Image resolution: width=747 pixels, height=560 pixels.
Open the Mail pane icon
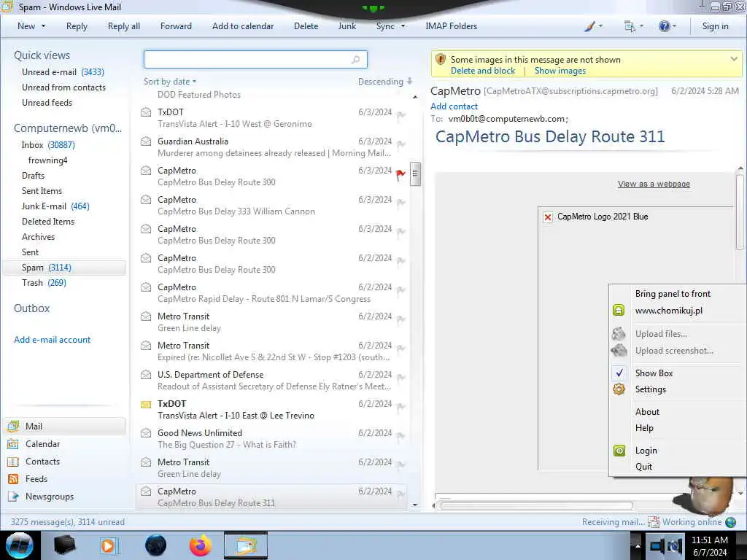coord(13,426)
